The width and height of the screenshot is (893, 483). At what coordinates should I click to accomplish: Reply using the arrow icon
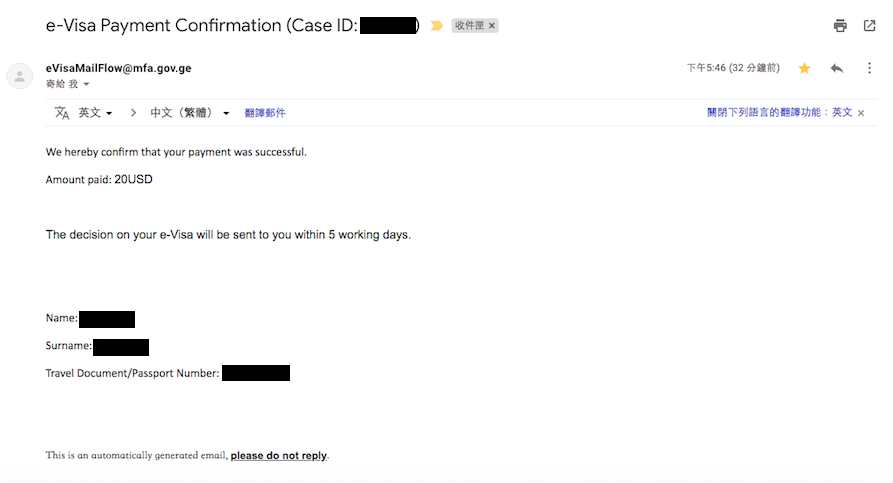(837, 68)
